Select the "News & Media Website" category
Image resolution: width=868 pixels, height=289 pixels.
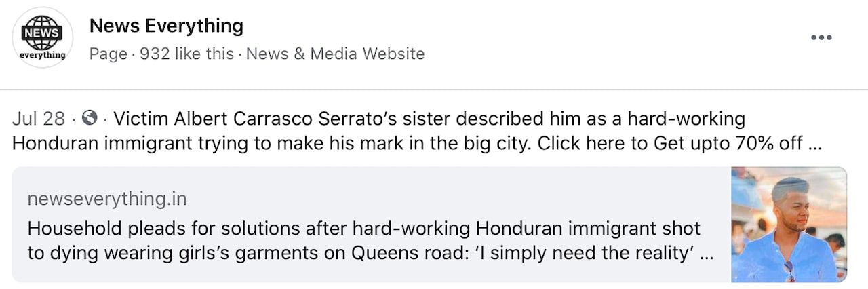(x=335, y=54)
